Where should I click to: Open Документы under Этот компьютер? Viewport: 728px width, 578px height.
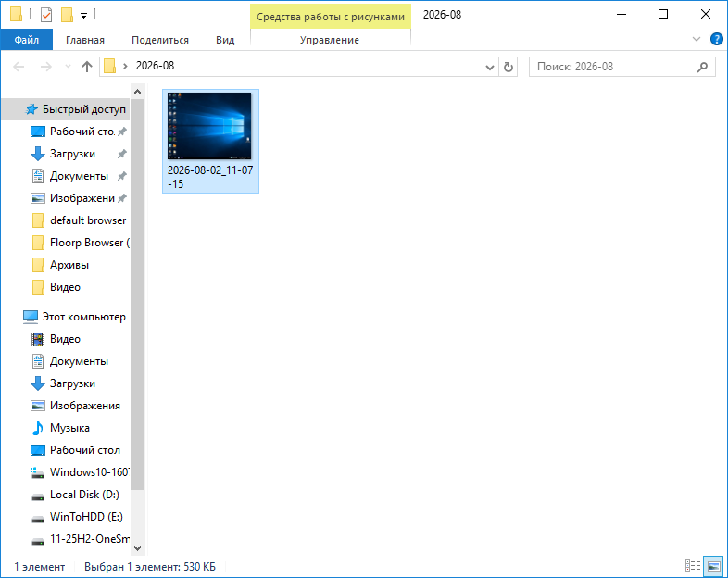pyautogui.click(x=79, y=361)
